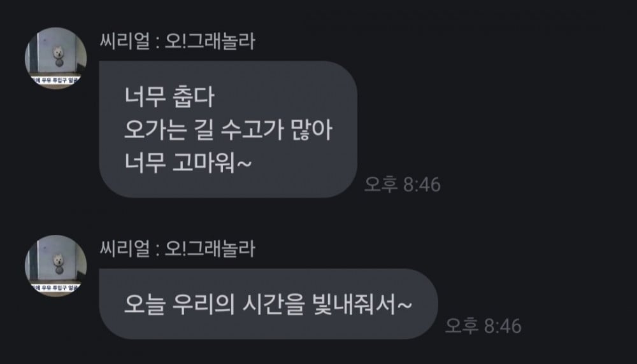Select the sender name above the first bubble

tap(177, 41)
